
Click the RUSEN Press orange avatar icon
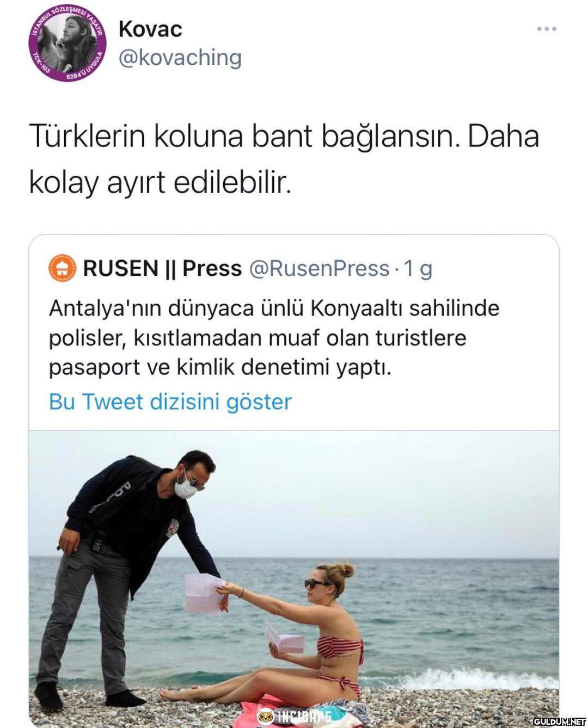[x=62, y=268]
